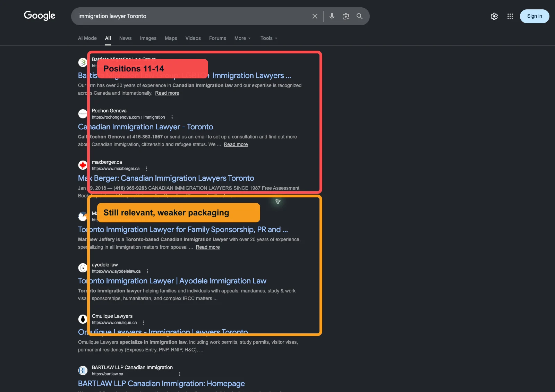Submit search with the magnifier icon
The image size is (555, 392).
[x=360, y=16]
